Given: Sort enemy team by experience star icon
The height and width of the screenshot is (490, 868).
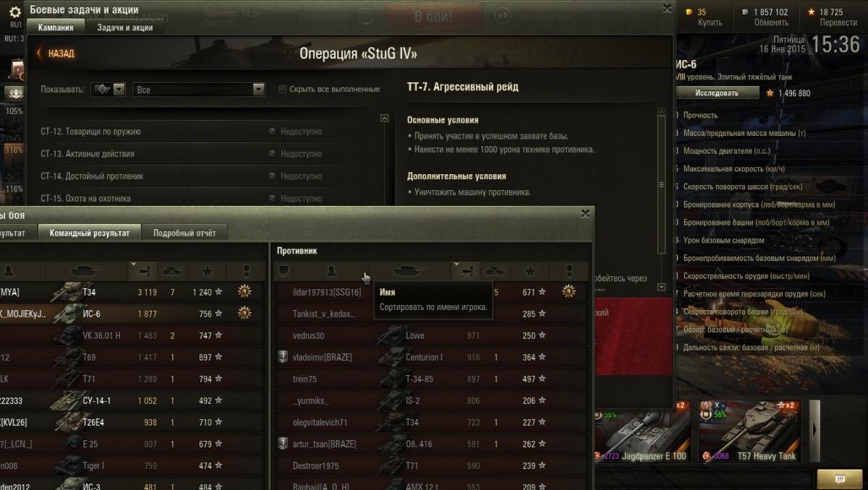Looking at the screenshot, I should tap(531, 271).
